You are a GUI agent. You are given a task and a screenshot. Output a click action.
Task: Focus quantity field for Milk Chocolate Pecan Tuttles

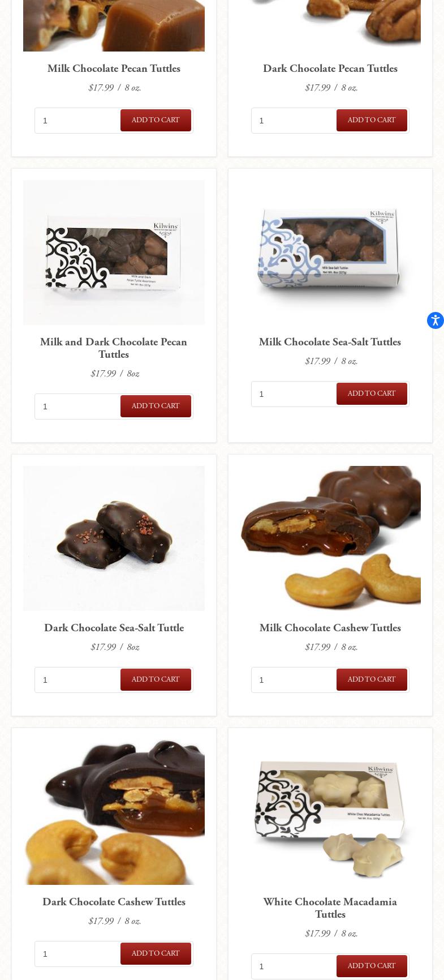[77, 121]
